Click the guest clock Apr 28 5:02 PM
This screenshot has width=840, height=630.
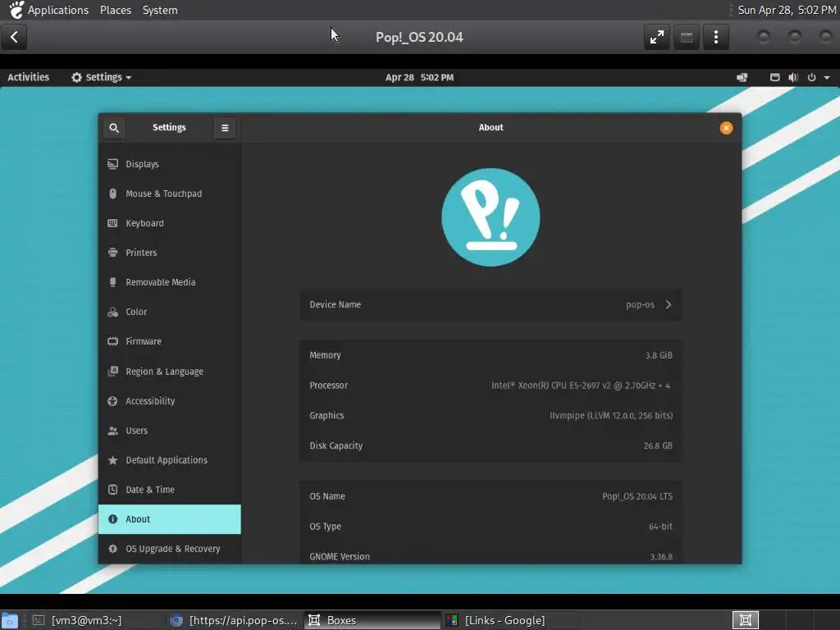click(x=419, y=78)
